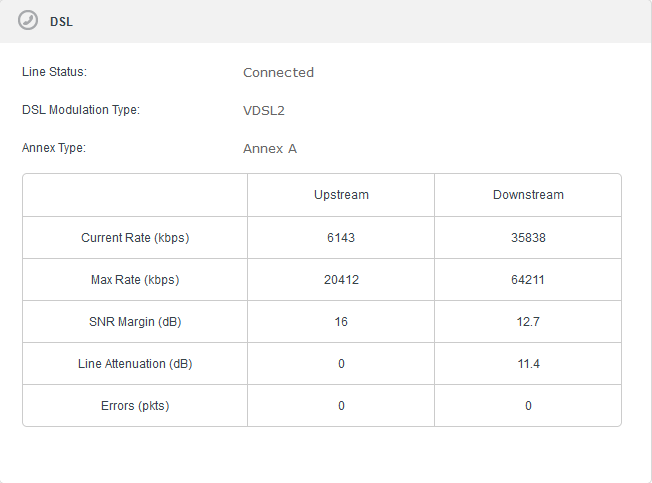Select downstream current rate value 35838
The image size is (652, 483).
tap(528, 238)
